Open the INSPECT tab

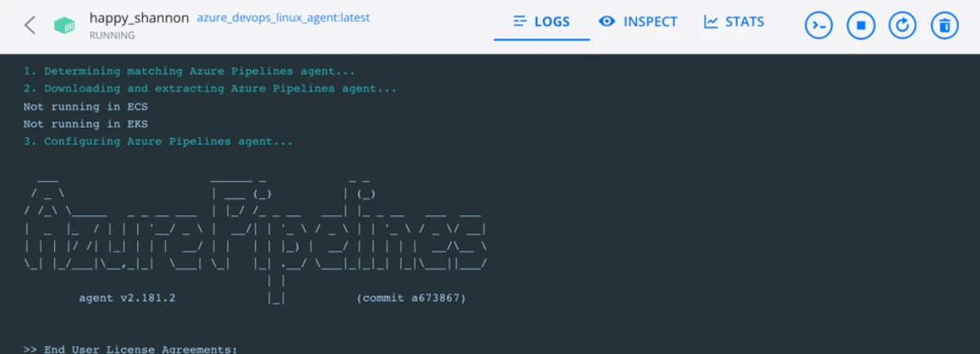click(x=639, y=22)
